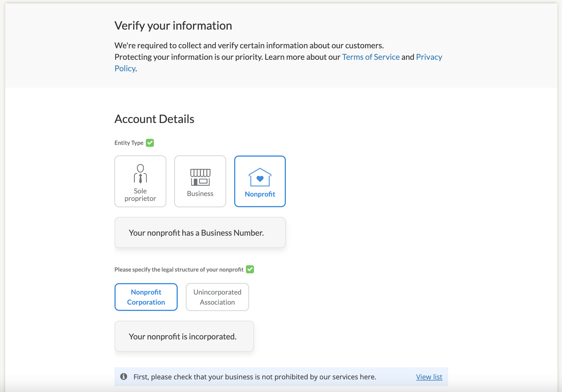
Task: Click 'Please specify the legal structure' label
Action: 179,270
